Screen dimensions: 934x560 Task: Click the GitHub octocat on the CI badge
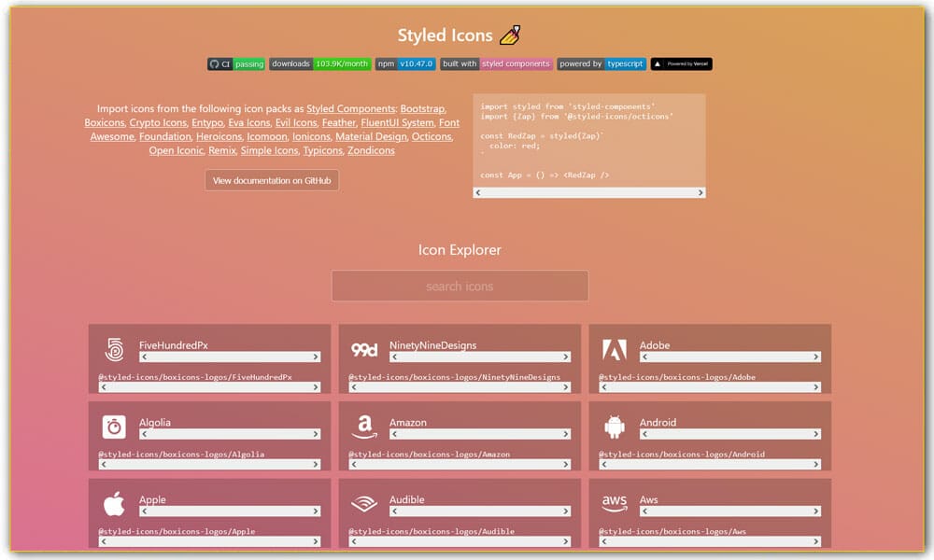click(216, 64)
